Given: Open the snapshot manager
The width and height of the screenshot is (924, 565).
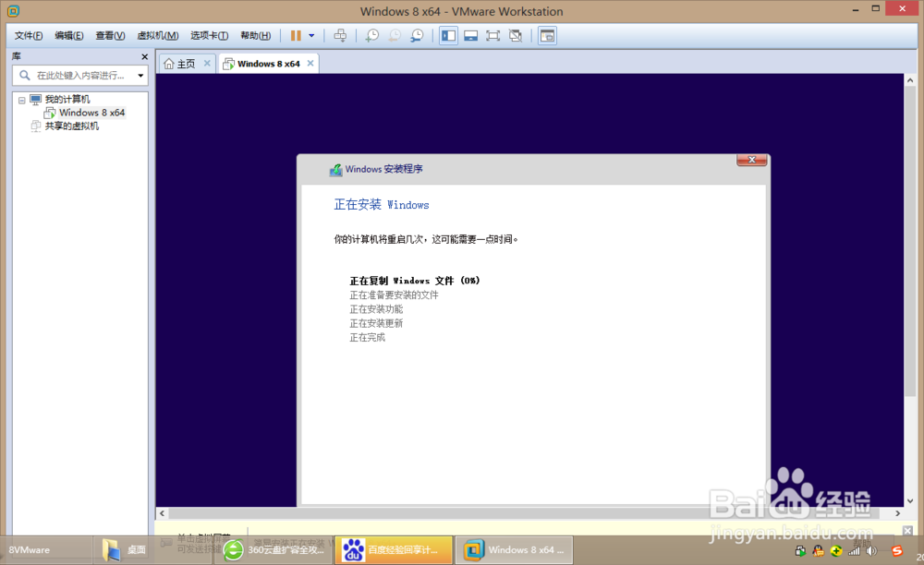Looking at the screenshot, I should pos(417,36).
